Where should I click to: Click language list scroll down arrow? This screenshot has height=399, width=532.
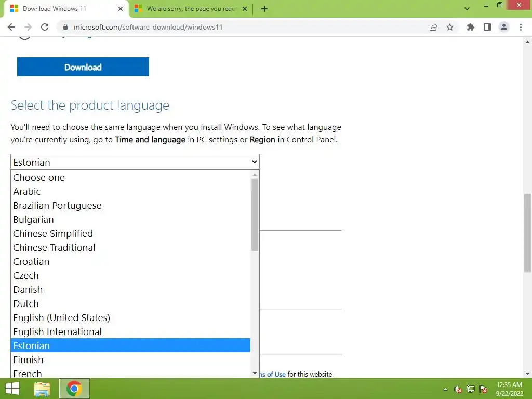point(255,373)
